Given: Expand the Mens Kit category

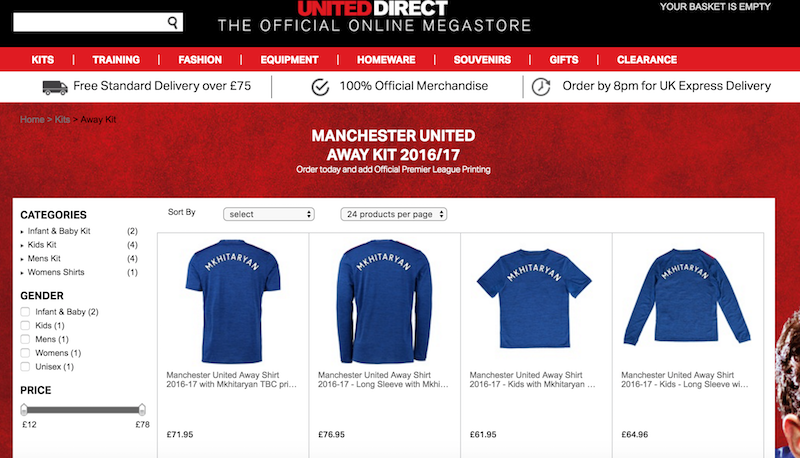Looking at the screenshot, I should (44, 259).
